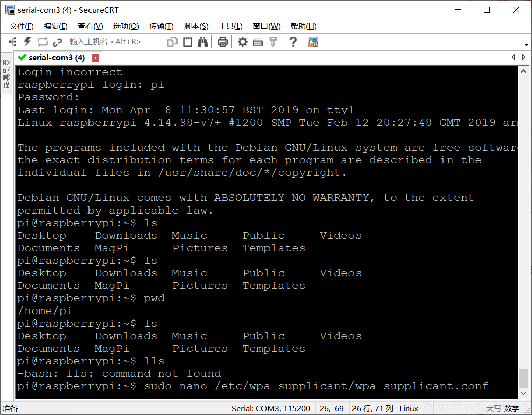Open the 文件(F) menu
Viewport: 532px width, 415px height.
(x=22, y=26)
